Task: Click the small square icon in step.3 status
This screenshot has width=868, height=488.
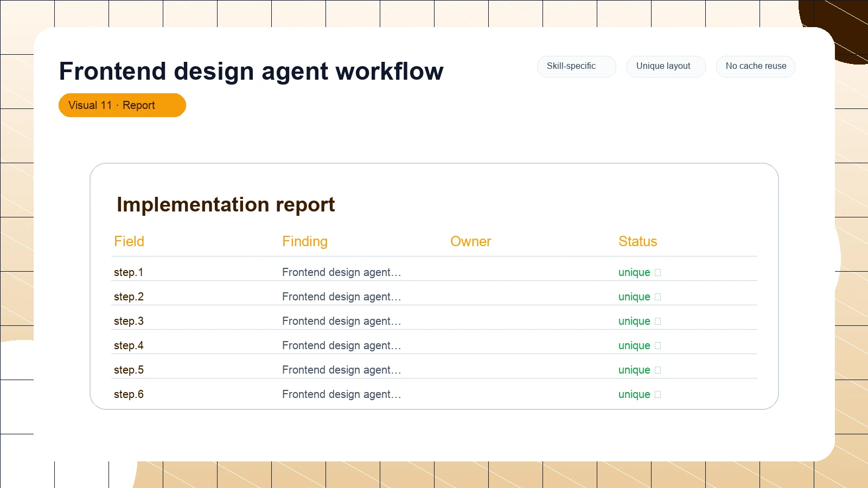Action: (658, 322)
